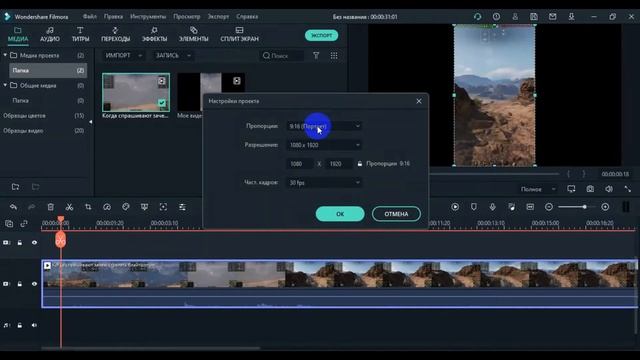
Task: Collapse the Медиа проекта tree
Action: 5,55
